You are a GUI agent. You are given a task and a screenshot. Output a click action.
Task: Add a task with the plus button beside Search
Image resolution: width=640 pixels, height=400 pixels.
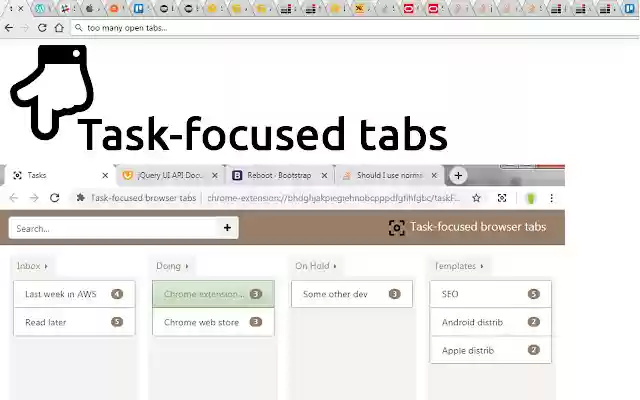[227, 228]
